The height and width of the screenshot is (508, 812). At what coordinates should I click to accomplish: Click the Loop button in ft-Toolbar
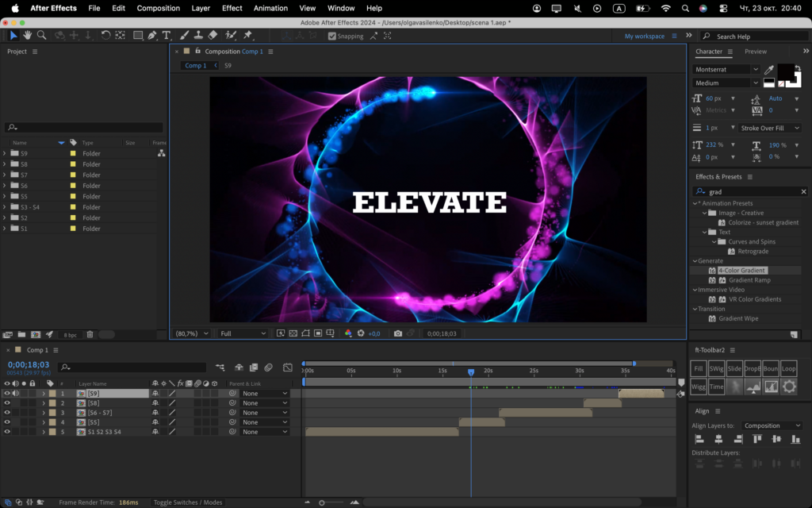coord(789,368)
